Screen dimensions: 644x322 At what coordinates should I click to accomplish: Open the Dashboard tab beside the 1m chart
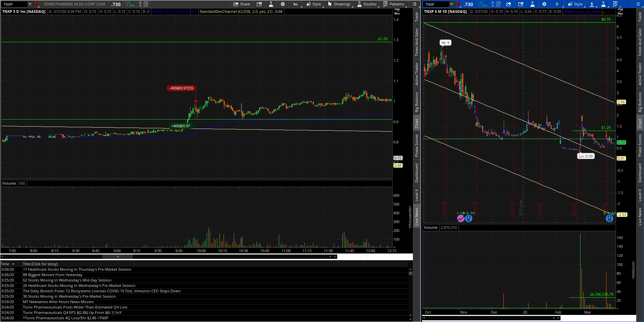point(417,173)
